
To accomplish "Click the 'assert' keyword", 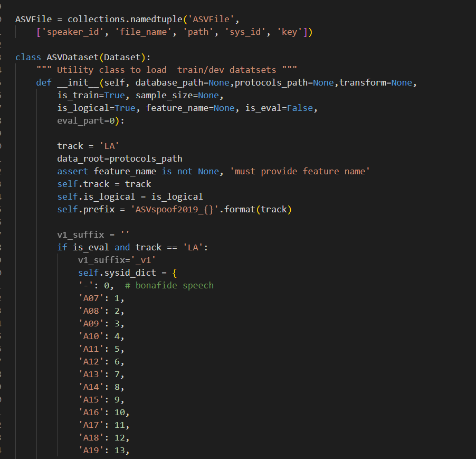I will [x=72, y=171].
